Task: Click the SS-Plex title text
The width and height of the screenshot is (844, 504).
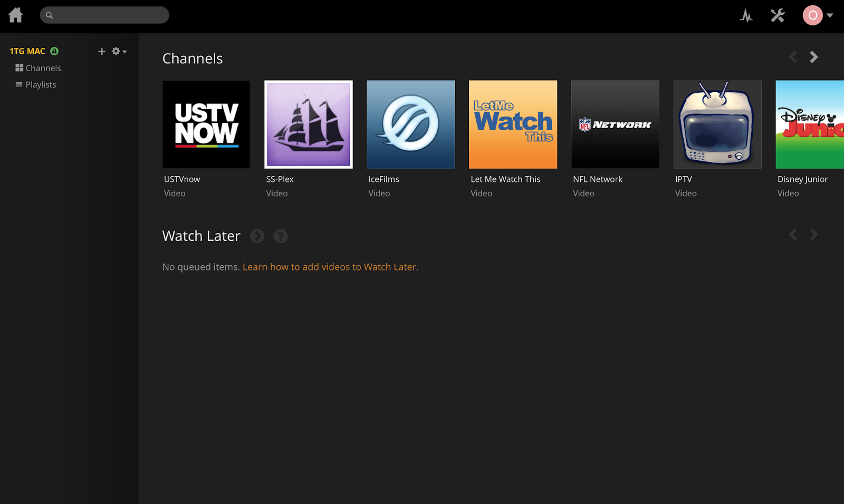Action: click(280, 179)
